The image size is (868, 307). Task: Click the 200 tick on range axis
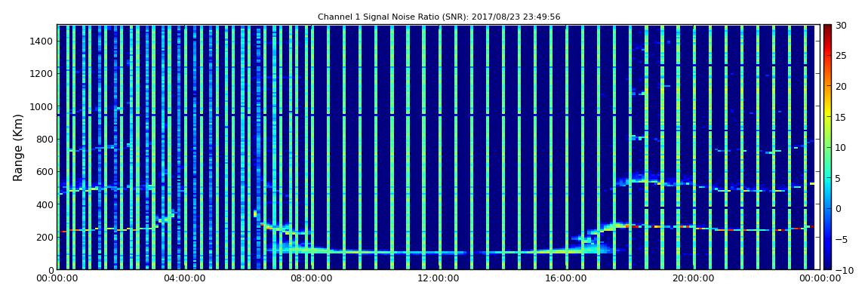(44, 237)
